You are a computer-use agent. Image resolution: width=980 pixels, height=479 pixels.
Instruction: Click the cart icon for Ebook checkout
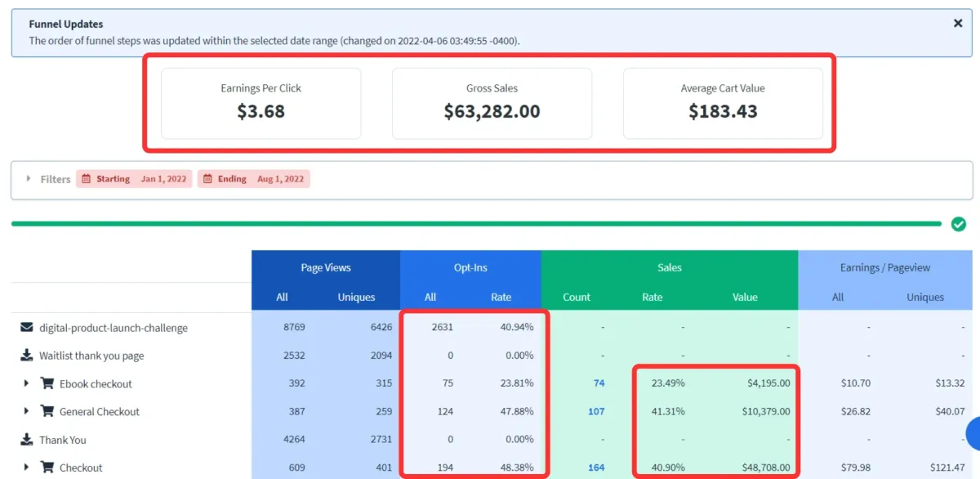click(x=47, y=383)
